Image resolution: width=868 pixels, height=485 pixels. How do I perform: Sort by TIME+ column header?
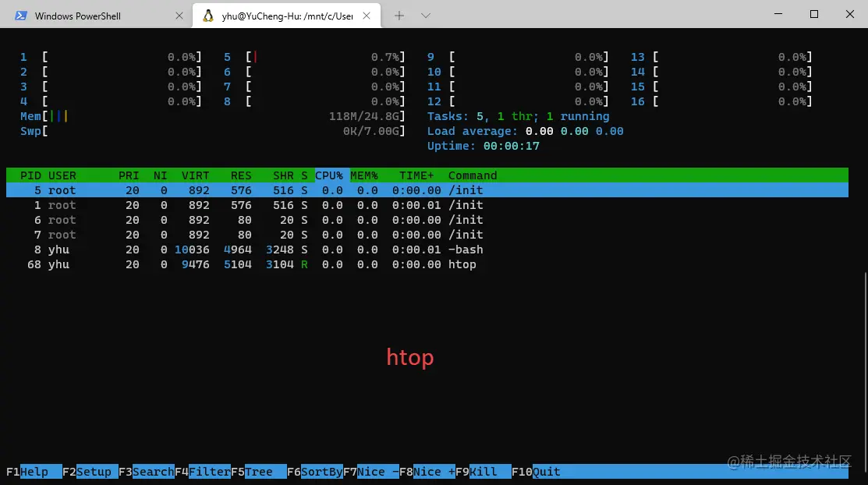pyautogui.click(x=416, y=175)
